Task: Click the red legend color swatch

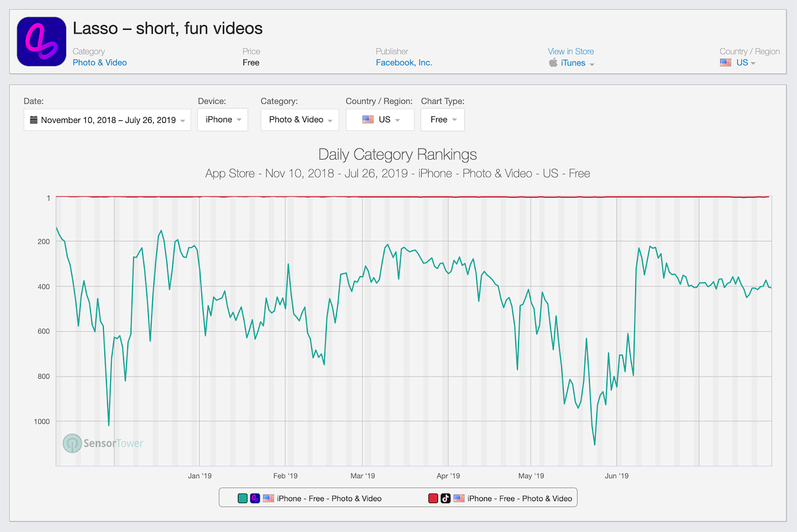Action: (433, 498)
